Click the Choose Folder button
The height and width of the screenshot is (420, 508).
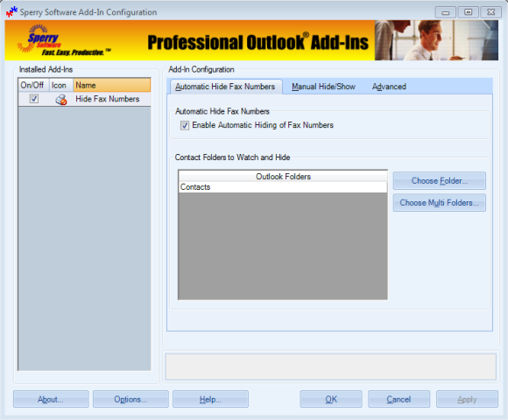pyautogui.click(x=440, y=180)
